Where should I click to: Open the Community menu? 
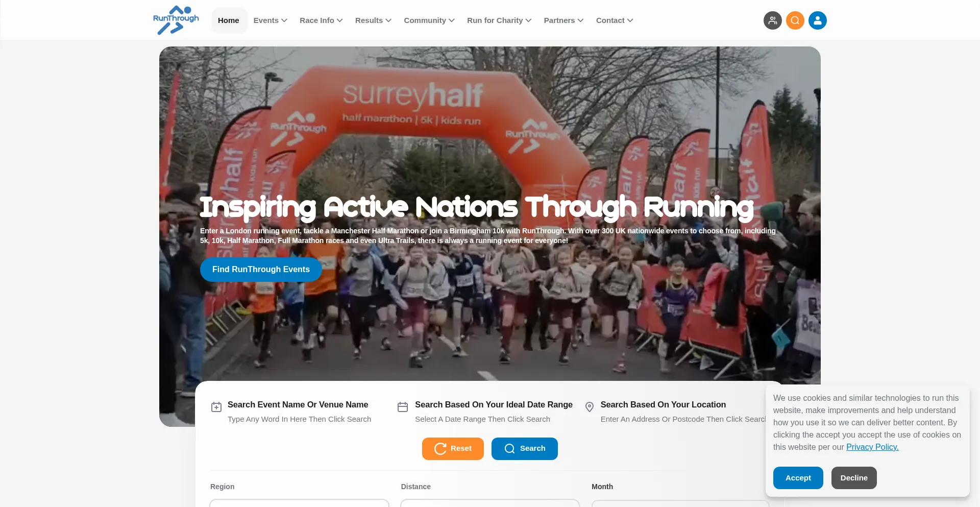click(429, 20)
